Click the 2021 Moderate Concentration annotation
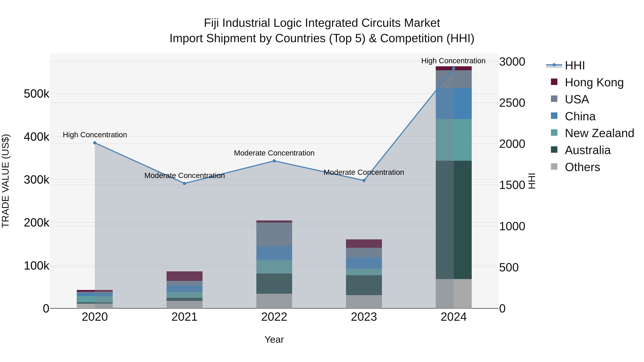The width and height of the screenshot is (644, 362). click(184, 176)
